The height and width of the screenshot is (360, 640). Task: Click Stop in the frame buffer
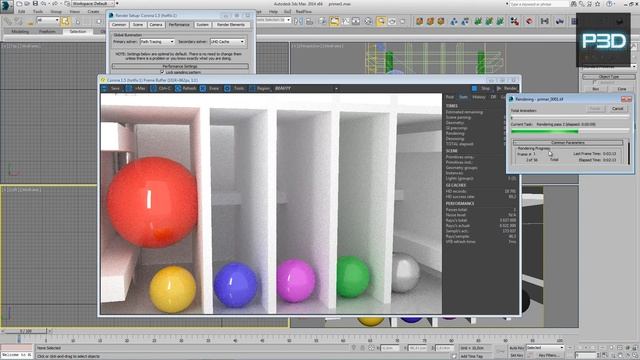[482, 88]
